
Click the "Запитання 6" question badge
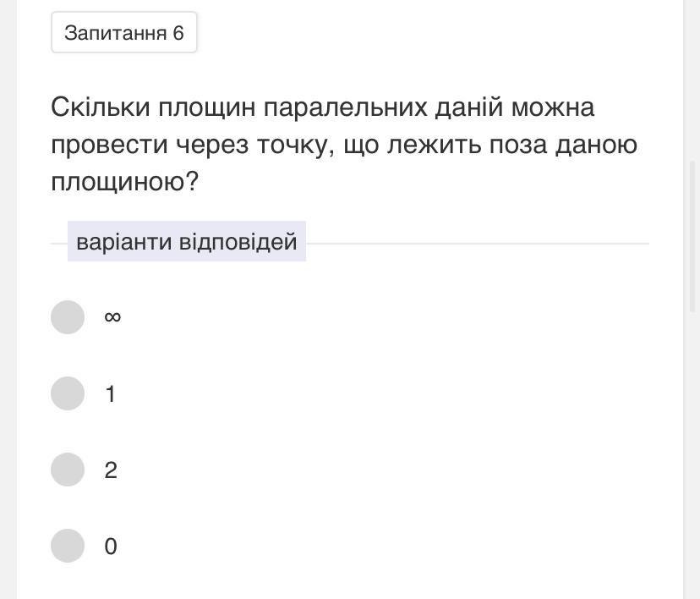[124, 33]
